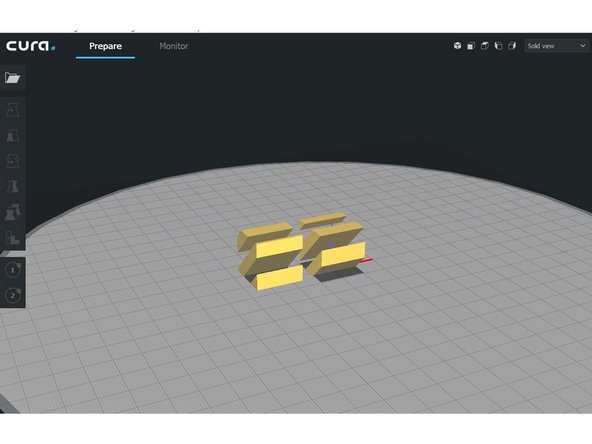Select the Rotate tool in sidebar
Image resolution: width=592 pixels, height=444 pixels.
tap(13, 160)
